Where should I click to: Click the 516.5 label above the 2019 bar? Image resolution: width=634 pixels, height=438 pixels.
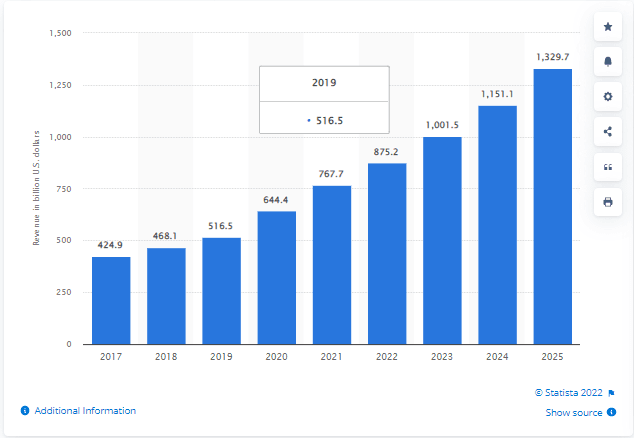pyautogui.click(x=220, y=226)
